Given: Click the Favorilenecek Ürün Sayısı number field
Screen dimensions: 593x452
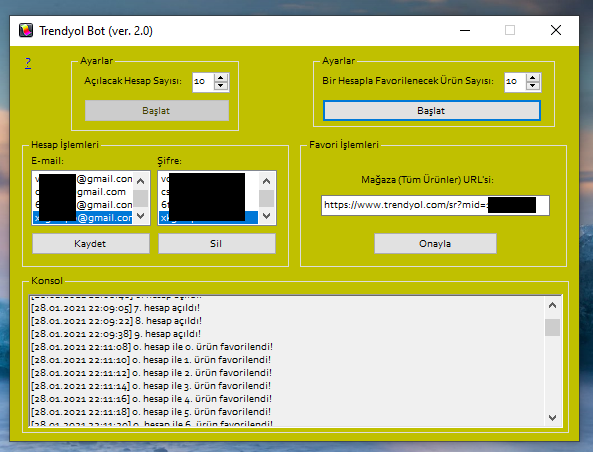Looking at the screenshot, I should pyautogui.click(x=515, y=82).
